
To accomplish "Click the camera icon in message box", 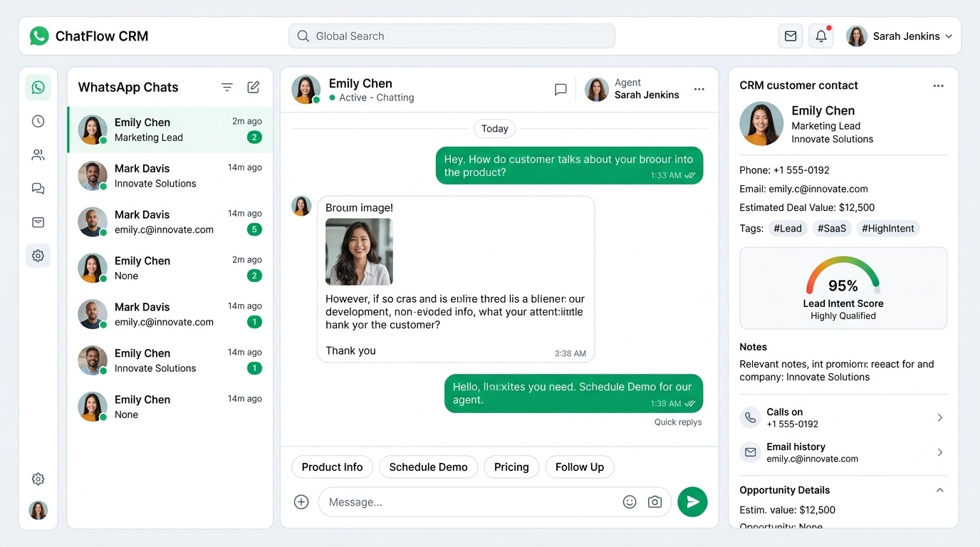I will pos(655,502).
